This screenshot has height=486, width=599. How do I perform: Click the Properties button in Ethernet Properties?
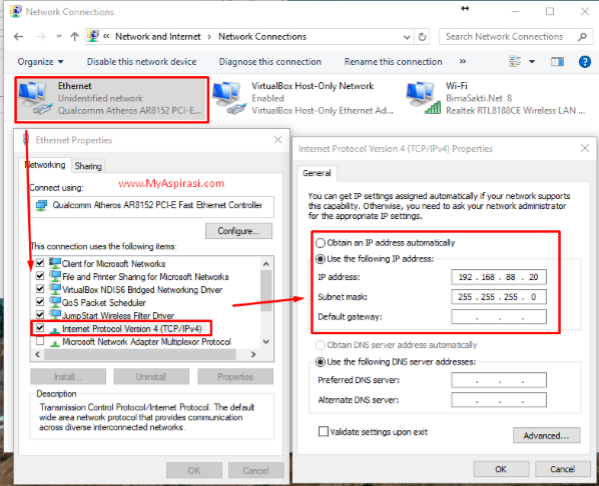tap(235, 376)
